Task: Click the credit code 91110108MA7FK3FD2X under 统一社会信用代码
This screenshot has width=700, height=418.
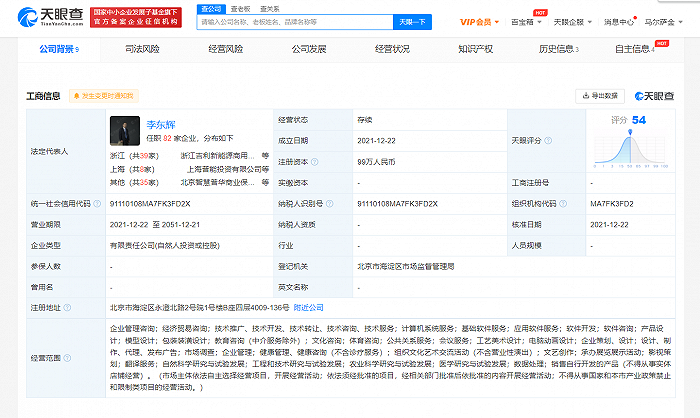Action: pos(150,204)
